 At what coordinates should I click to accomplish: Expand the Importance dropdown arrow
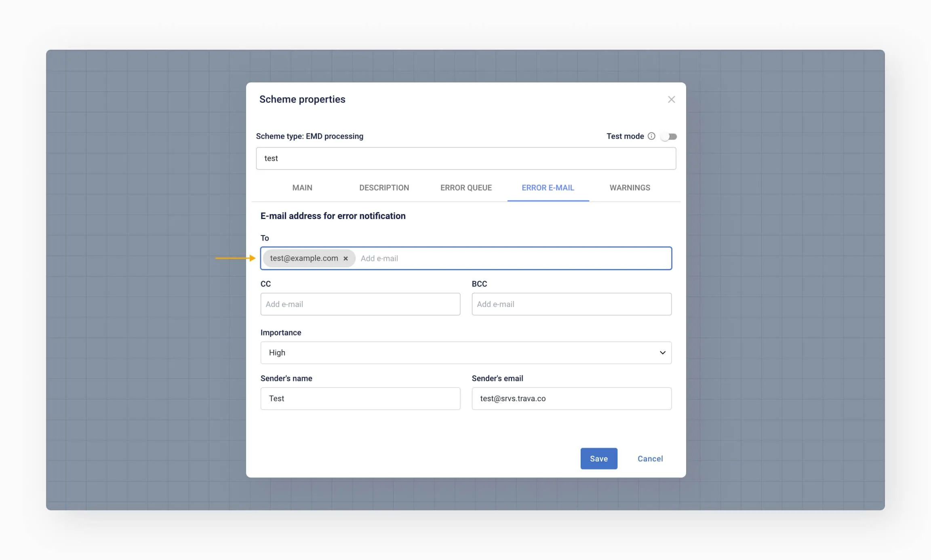coord(662,353)
